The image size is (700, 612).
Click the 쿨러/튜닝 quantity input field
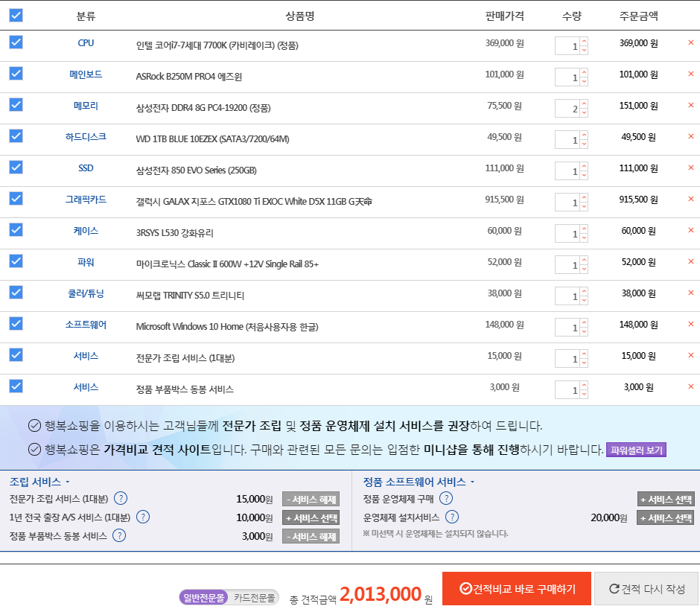point(567,296)
